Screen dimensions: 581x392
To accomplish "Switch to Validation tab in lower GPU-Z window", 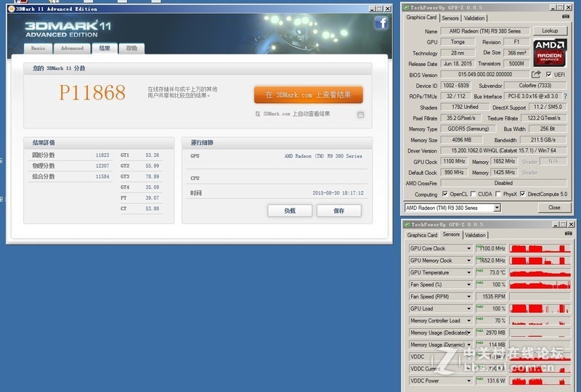I will [475, 235].
